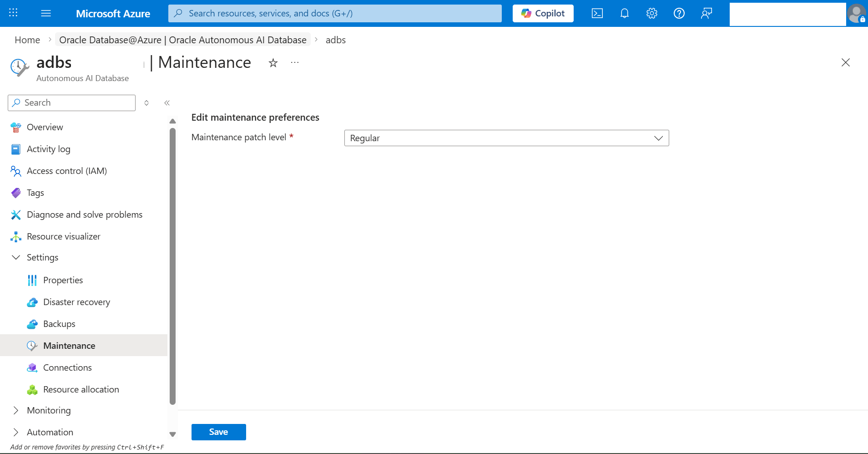Click the sidebar scroll up arrow
This screenshot has height=454, width=868.
(x=172, y=121)
